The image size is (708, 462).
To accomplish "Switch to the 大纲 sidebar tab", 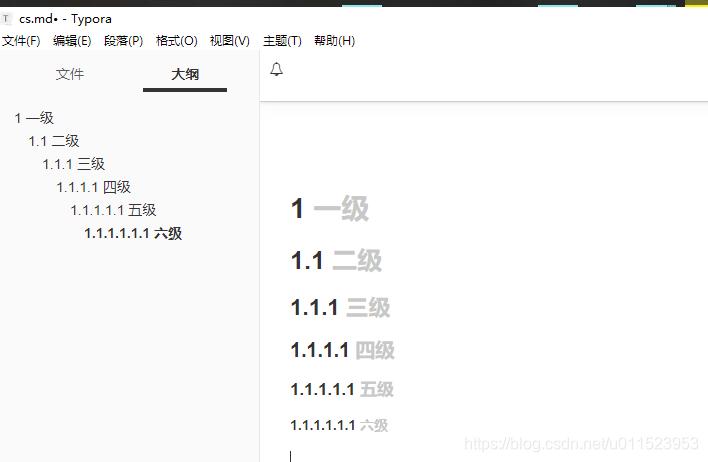I will (185, 74).
